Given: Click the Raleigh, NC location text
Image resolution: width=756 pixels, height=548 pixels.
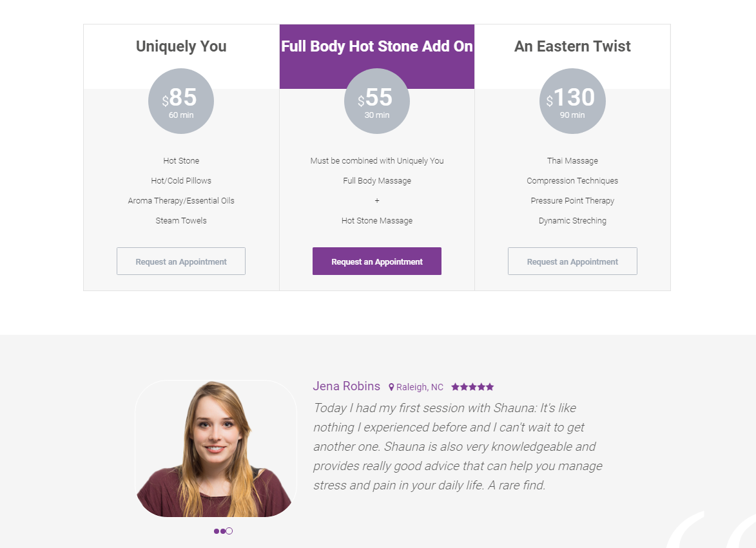Looking at the screenshot, I should click(x=420, y=387).
